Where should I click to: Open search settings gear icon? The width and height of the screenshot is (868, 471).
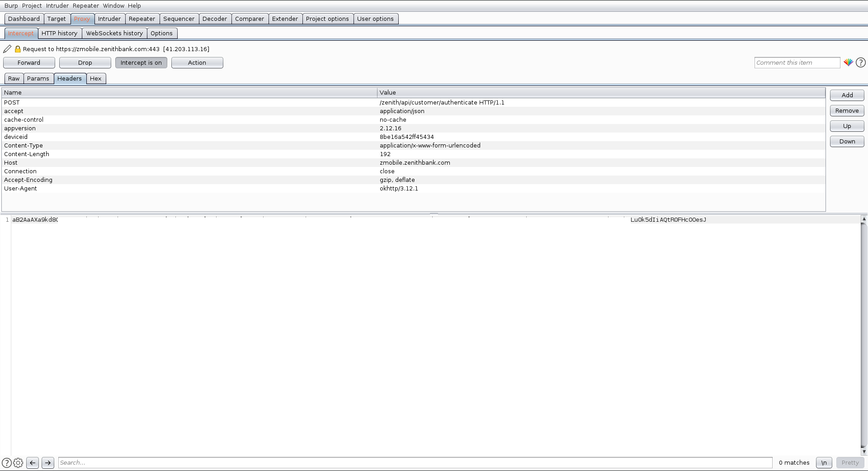click(x=18, y=462)
